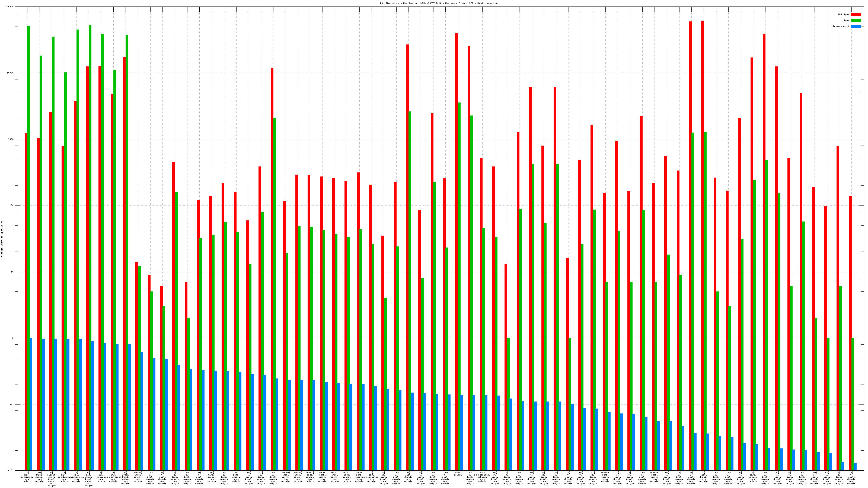
Task: Click the 0.1 y-axis tick label
Action: [12, 404]
